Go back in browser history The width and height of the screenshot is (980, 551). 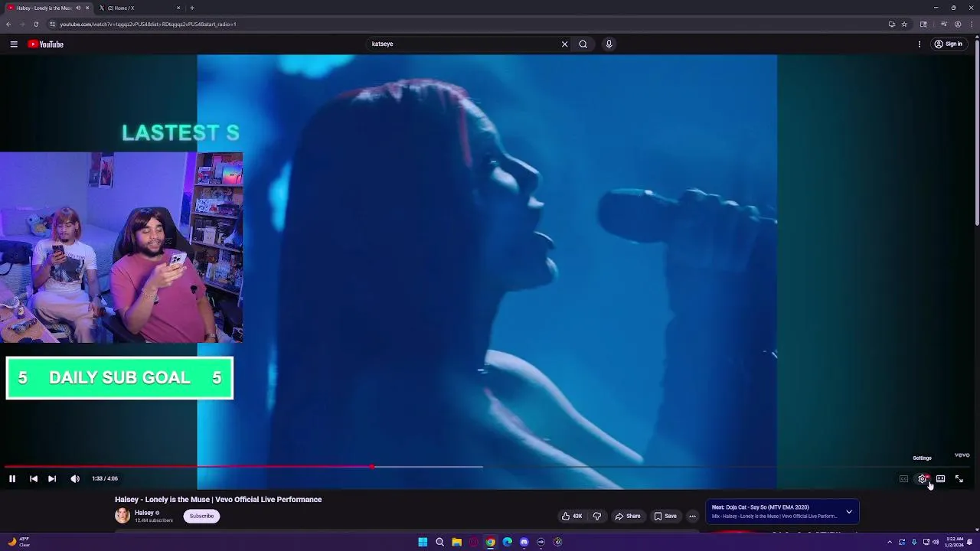click(8, 24)
